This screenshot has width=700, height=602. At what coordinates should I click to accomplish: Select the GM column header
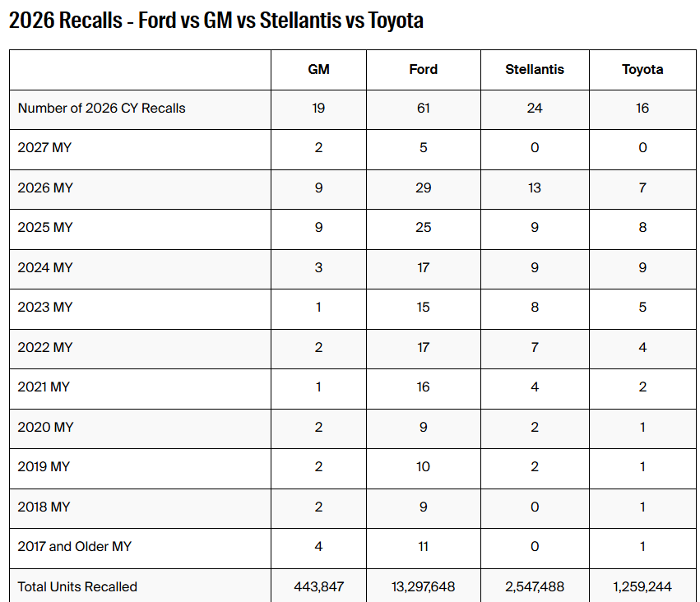[319, 70]
